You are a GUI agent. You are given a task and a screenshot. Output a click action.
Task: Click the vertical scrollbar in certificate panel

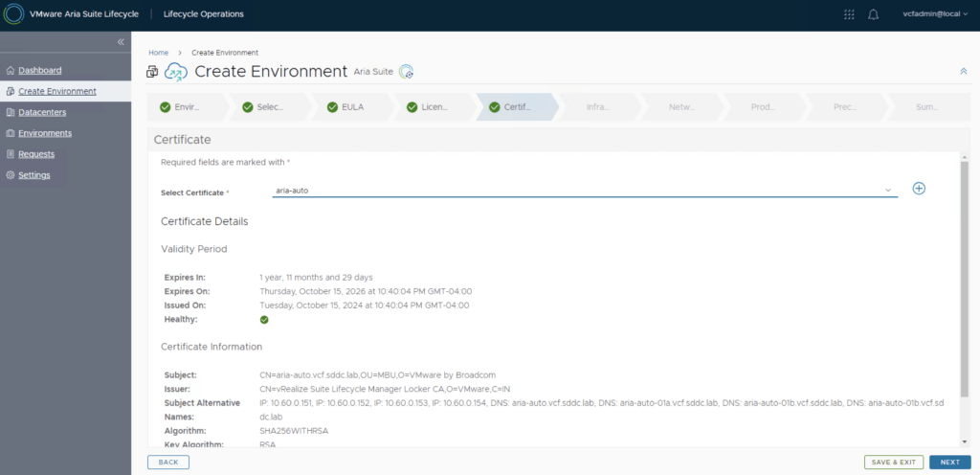pyautogui.click(x=965, y=268)
